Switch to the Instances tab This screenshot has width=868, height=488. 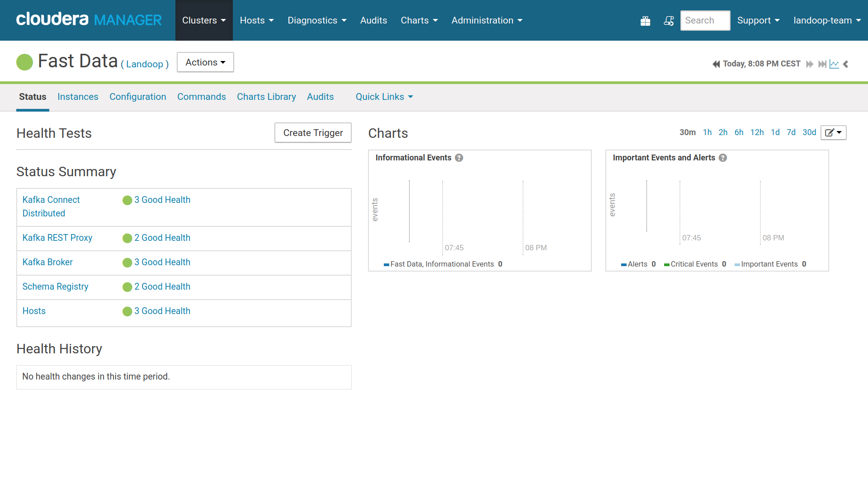coord(78,97)
